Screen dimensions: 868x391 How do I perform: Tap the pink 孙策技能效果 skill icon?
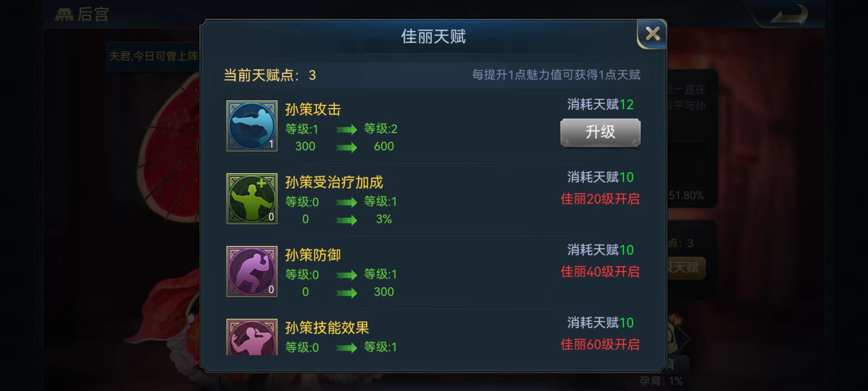(252, 337)
